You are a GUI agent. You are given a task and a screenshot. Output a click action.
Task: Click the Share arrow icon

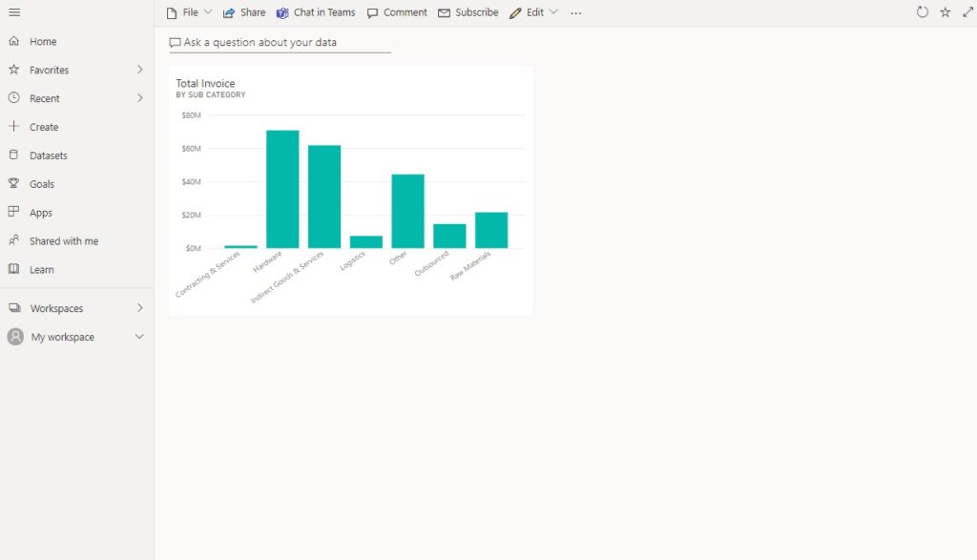point(229,13)
